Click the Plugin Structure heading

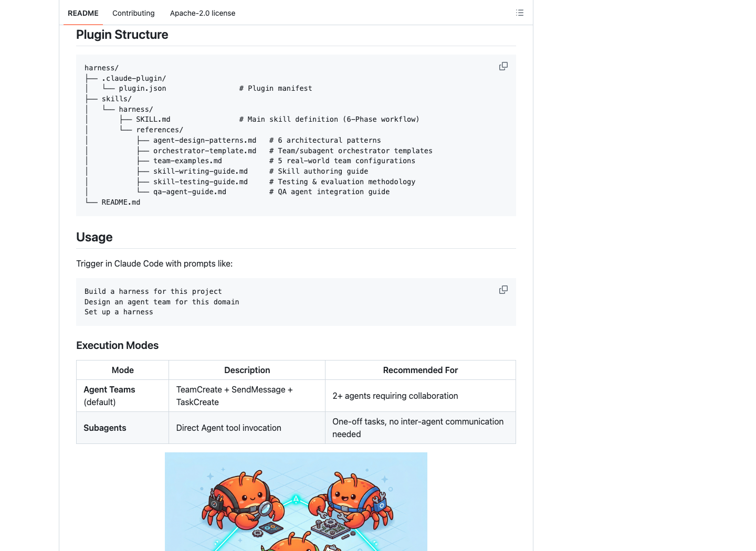point(122,35)
